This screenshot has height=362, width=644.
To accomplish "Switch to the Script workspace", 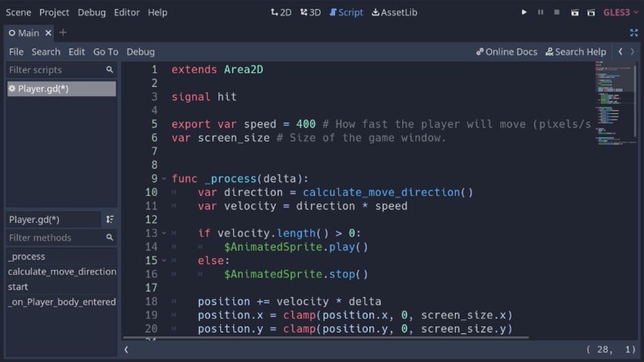I will pyautogui.click(x=347, y=12).
